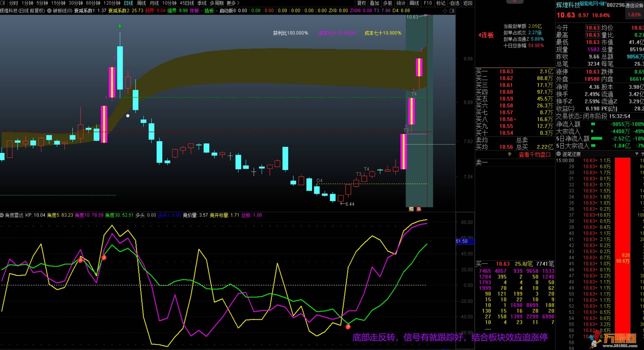Click the 净流入额 capital flow row

[x=600, y=124]
